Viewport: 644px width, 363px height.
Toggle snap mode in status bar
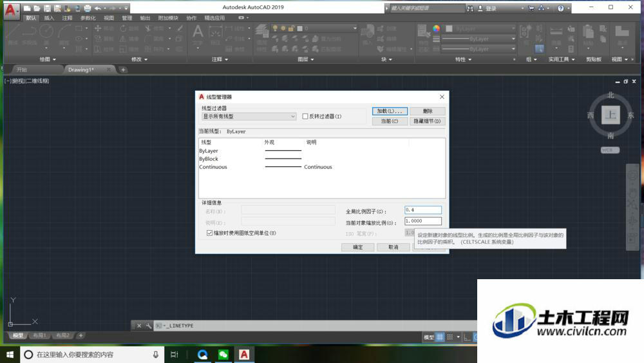[450, 337]
